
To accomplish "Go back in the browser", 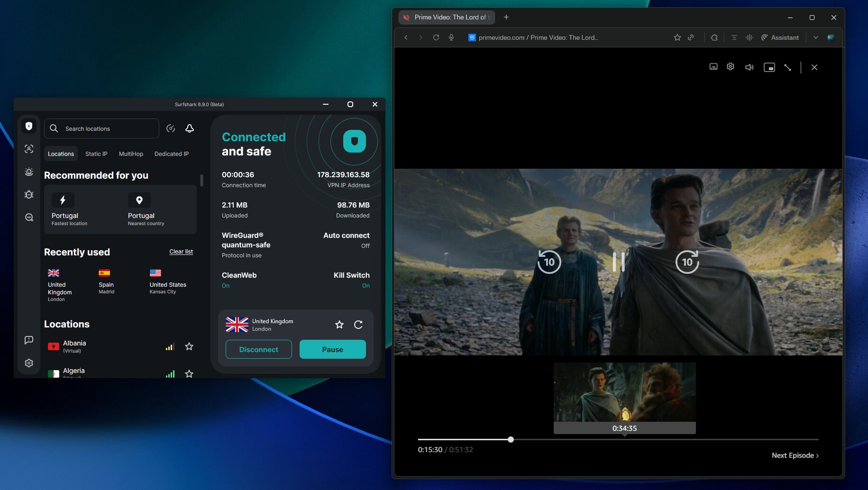I will click(406, 37).
